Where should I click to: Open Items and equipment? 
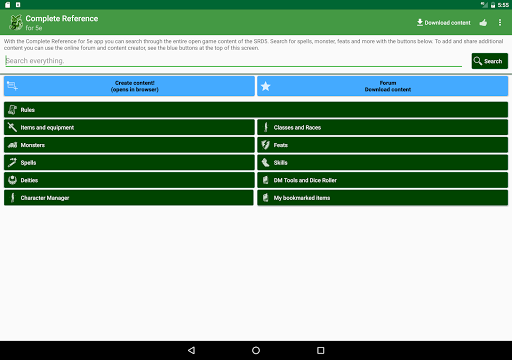[129, 127]
